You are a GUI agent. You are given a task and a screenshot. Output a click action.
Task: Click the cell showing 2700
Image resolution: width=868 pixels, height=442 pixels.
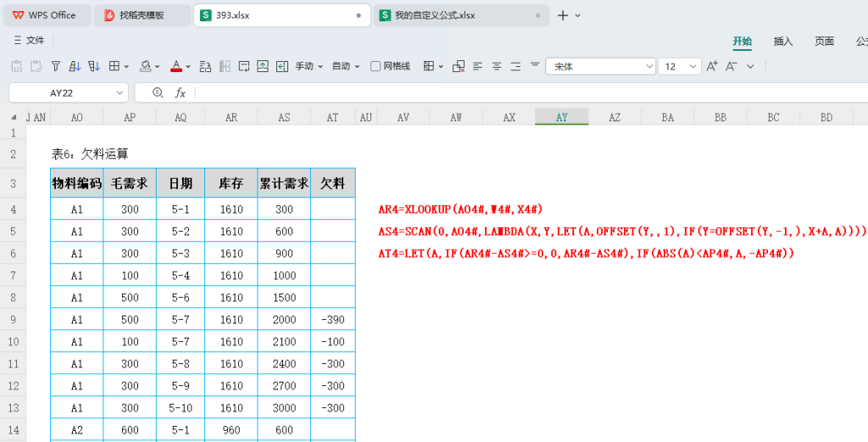pyautogui.click(x=284, y=386)
